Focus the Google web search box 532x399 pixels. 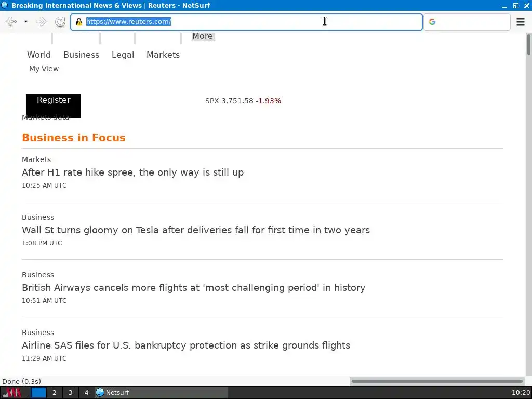tap(467, 22)
